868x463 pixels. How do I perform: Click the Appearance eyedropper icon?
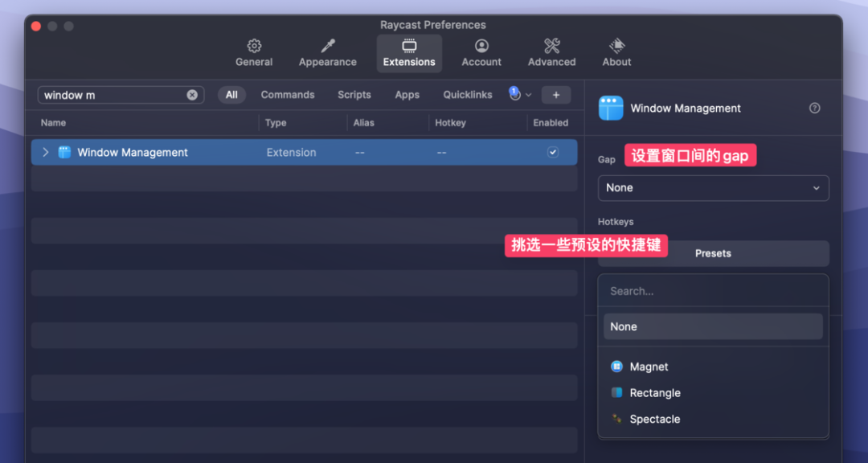[328, 45]
